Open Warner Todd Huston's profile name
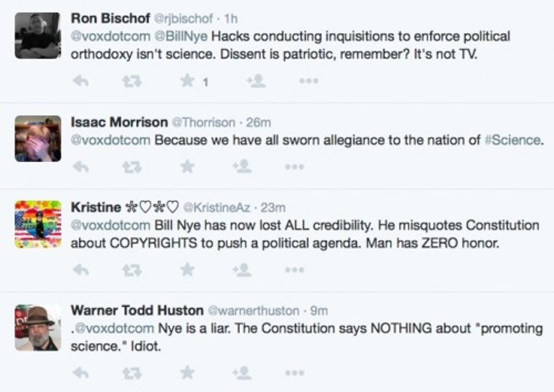Screen dimensions: 554x392 pyautogui.click(x=137, y=310)
